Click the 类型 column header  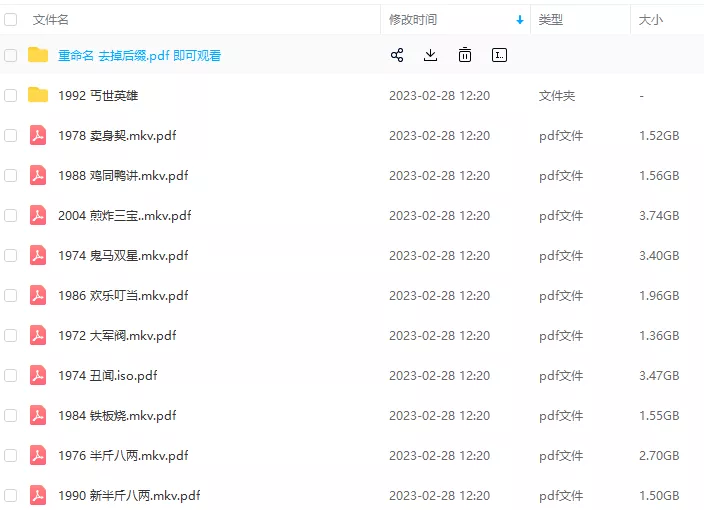click(551, 19)
